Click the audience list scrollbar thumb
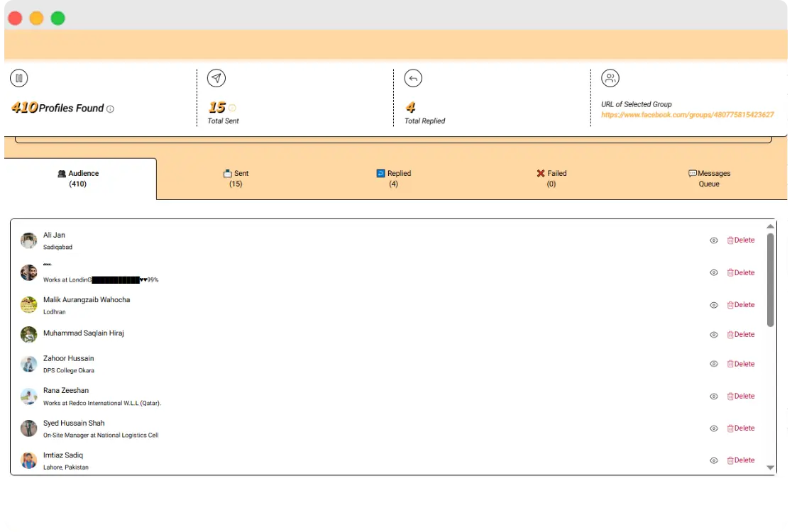The width and height of the screenshot is (792, 532). click(770, 280)
